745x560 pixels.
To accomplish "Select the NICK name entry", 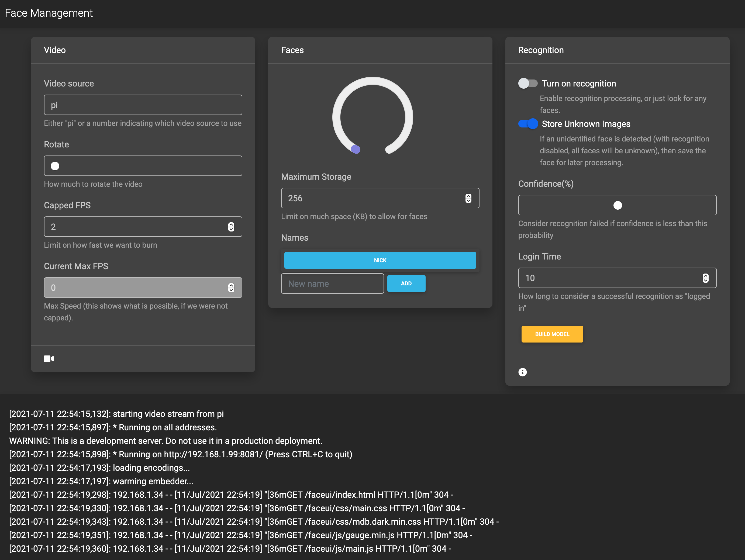I will (x=380, y=260).
